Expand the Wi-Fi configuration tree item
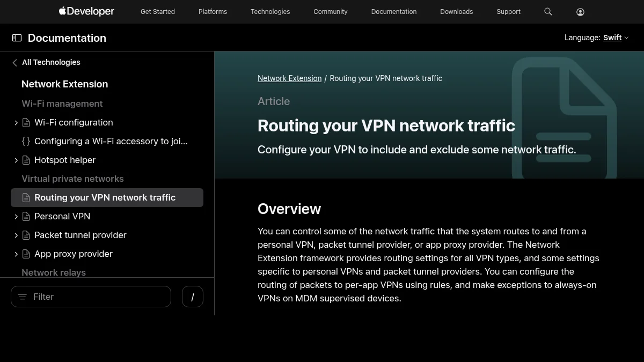The width and height of the screenshot is (644, 362). [x=16, y=123]
